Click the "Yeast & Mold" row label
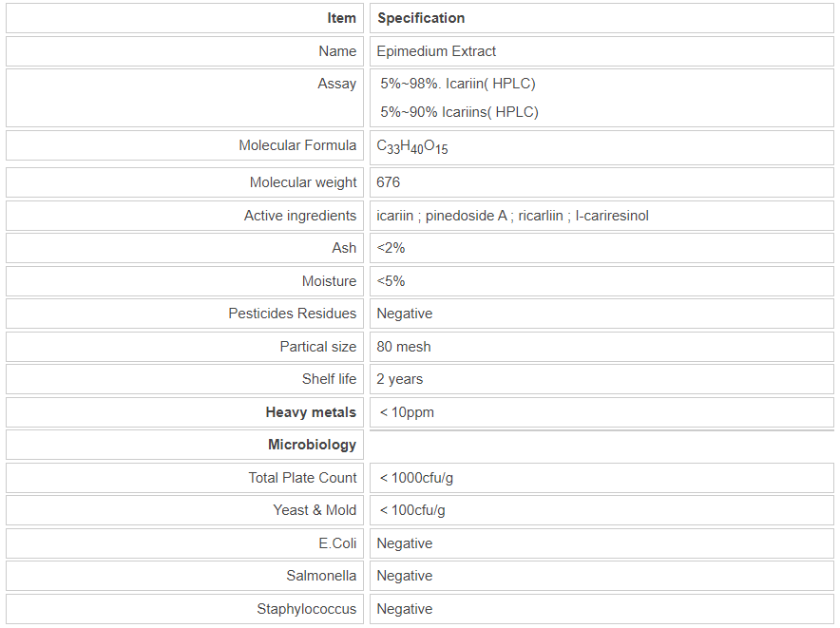 click(x=315, y=510)
